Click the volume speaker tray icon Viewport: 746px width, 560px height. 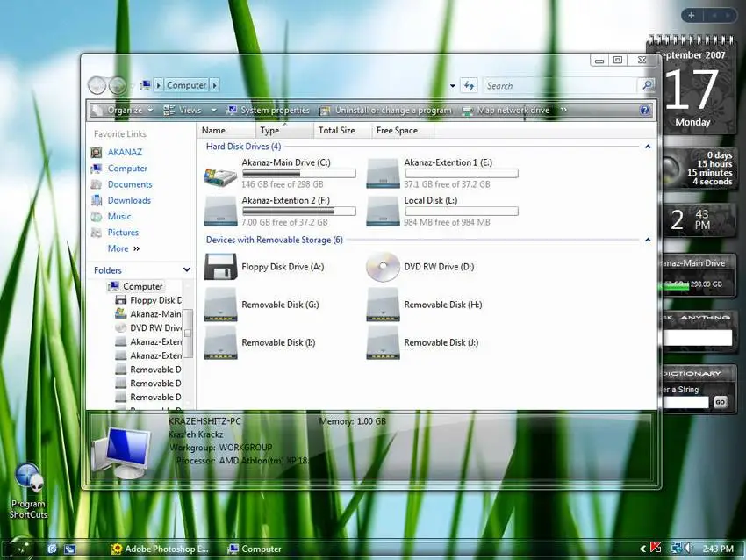690,548
